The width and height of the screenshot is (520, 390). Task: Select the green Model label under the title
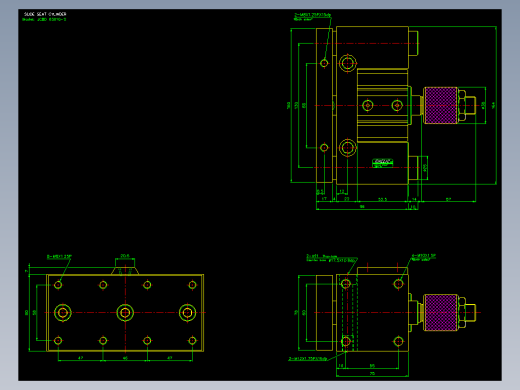tap(44, 19)
